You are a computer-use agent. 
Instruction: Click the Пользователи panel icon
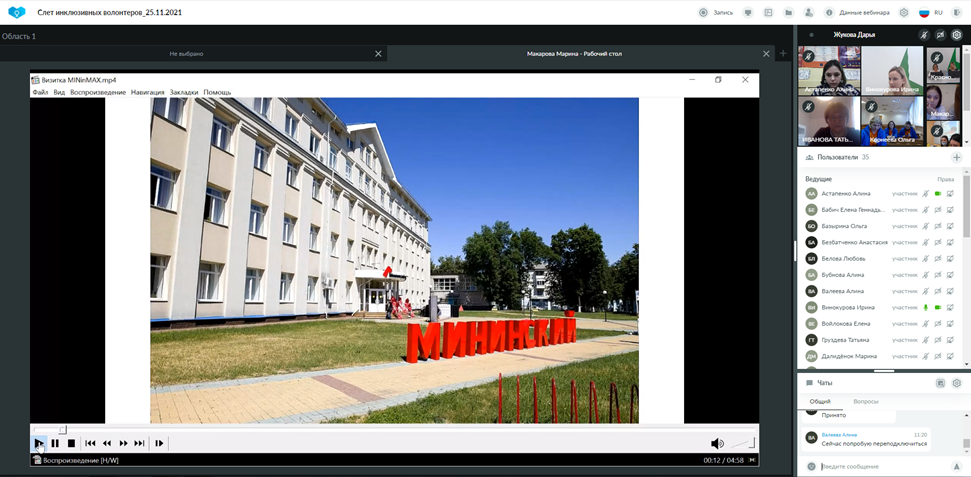(x=809, y=158)
